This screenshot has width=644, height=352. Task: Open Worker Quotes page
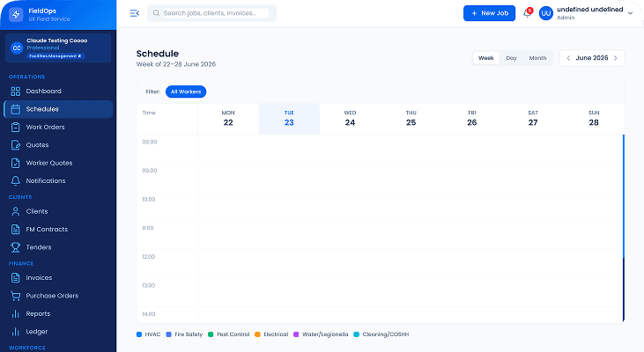coord(58,163)
